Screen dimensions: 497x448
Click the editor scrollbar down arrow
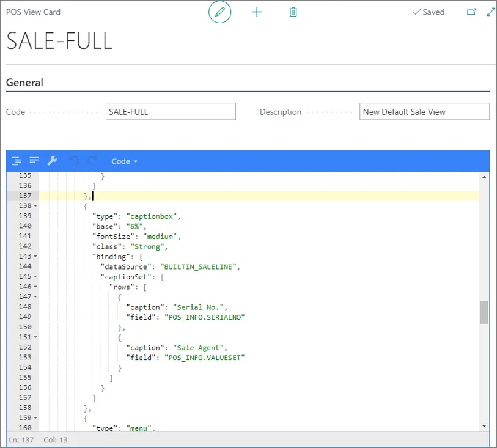click(x=484, y=426)
